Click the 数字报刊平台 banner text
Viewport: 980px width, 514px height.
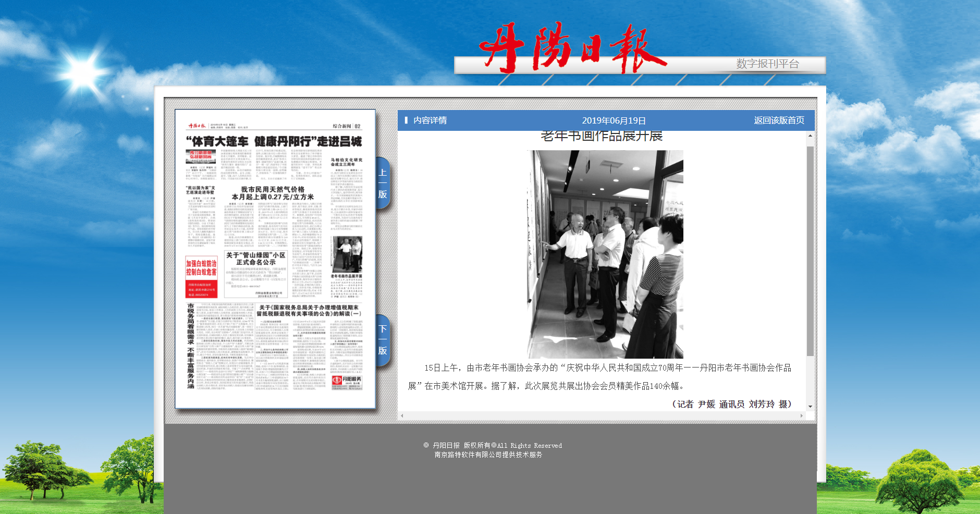pyautogui.click(x=767, y=64)
